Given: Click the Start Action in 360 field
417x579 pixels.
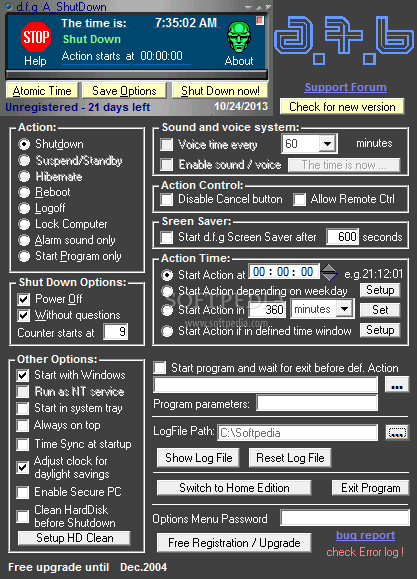Looking at the screenshot, I should 267,309.
